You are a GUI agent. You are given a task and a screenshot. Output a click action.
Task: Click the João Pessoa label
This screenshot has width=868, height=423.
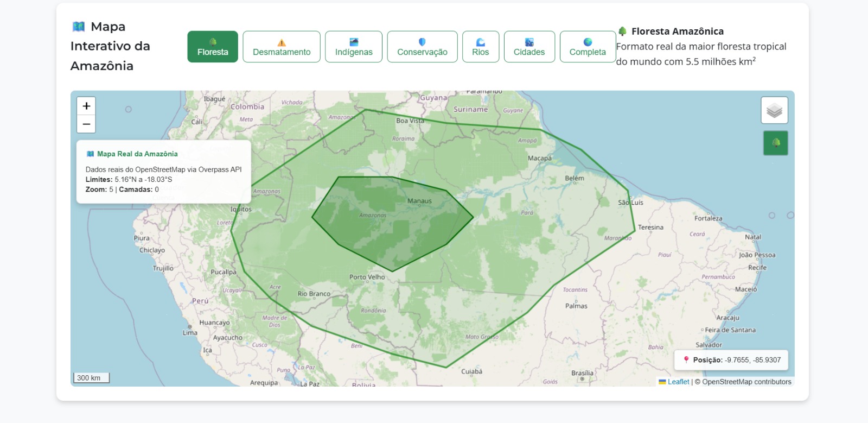pos(757,255)
